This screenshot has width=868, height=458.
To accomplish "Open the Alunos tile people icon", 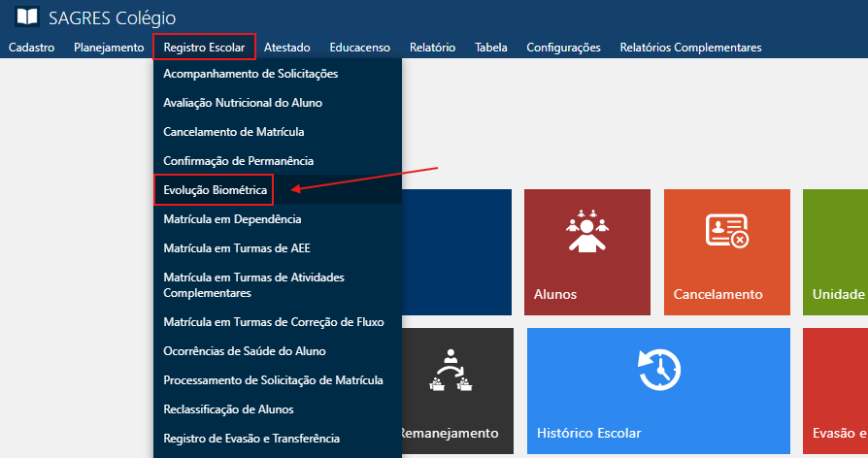I will click(x=585, y=231).
